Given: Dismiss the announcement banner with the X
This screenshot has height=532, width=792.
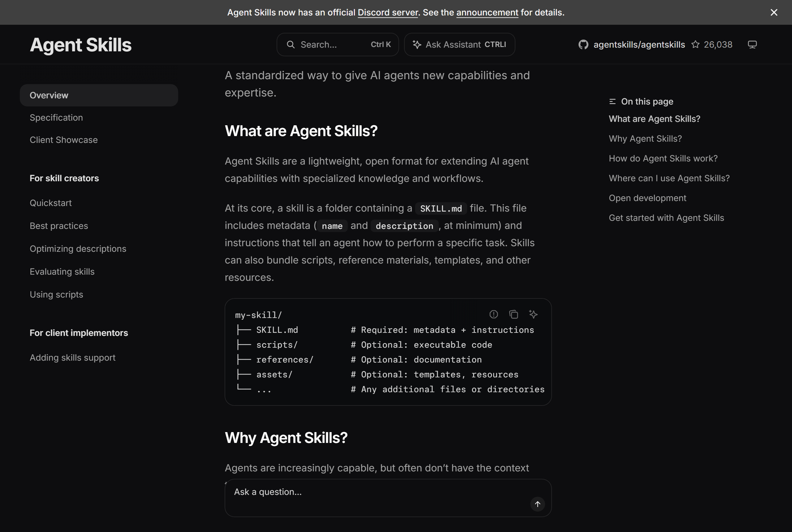Looking at the screenshot, I should 774,12.
